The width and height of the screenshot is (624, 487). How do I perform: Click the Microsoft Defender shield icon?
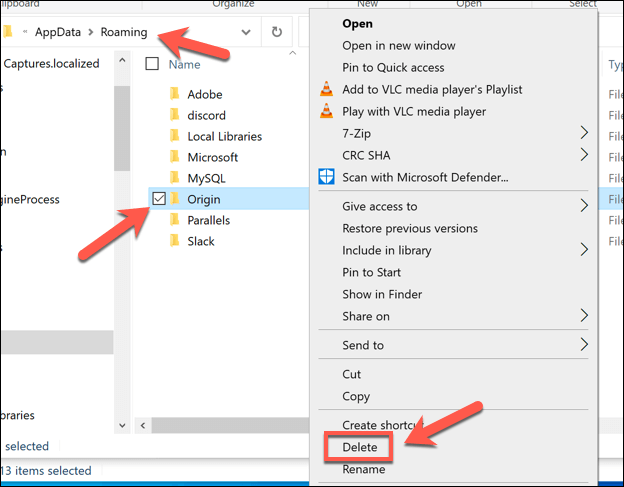click(x=326, y=177)
